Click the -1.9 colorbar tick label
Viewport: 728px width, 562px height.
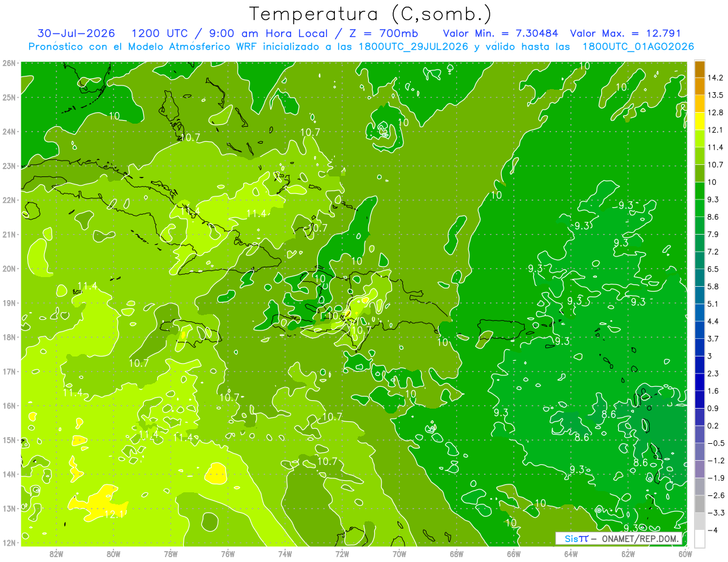(x=716, y=478)
